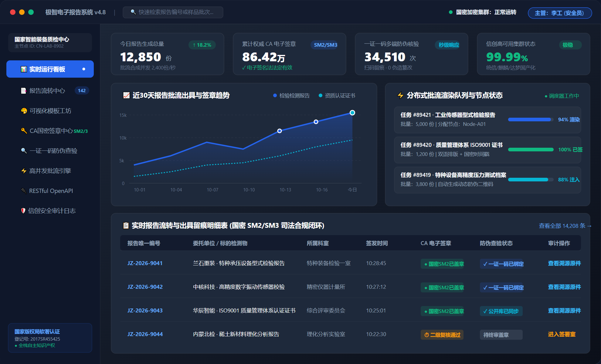The image size is (601, 364).
Task: Click 进入签署室 for JZ-2026-9044
Action: pos(562,334)
